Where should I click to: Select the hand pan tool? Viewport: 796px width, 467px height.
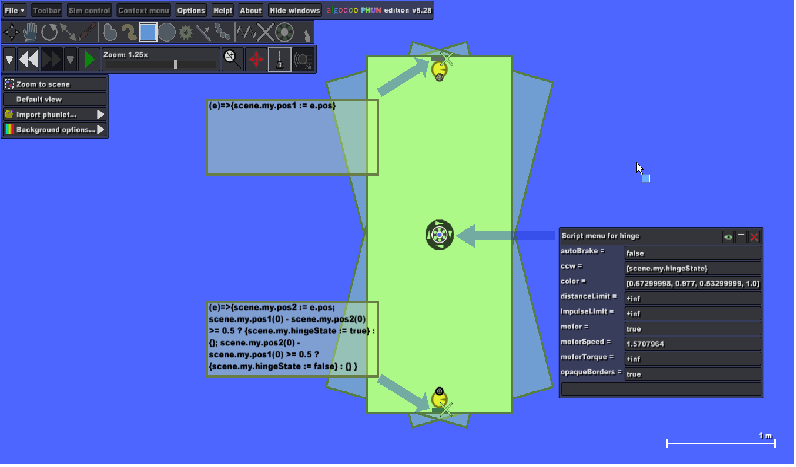coord(30,32)
